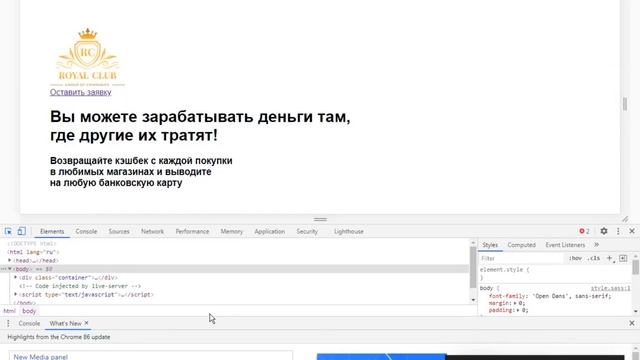Click the viewport corner resize handle
The height and width of the screenshot is (360, 640).
[x=624, y=219]
